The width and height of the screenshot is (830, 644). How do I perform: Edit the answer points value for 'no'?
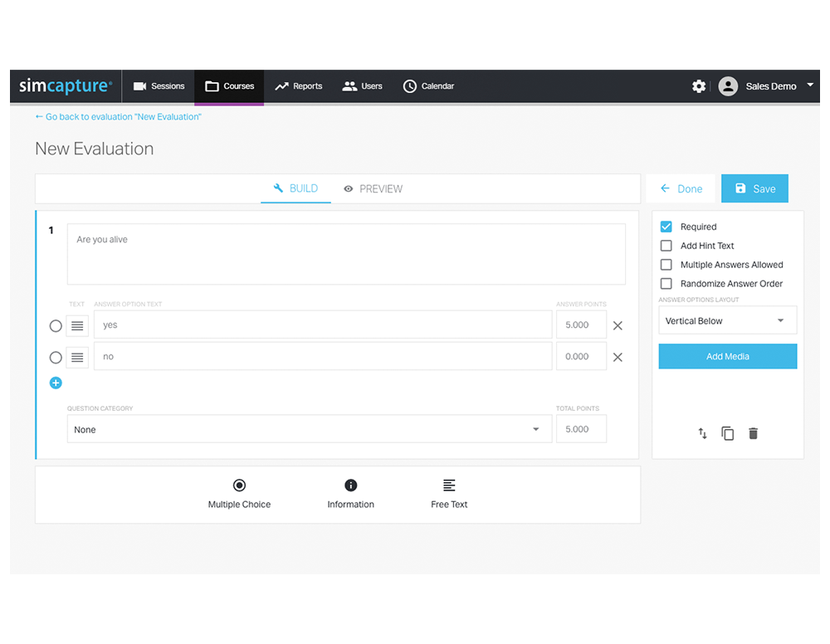click(581, 357)
